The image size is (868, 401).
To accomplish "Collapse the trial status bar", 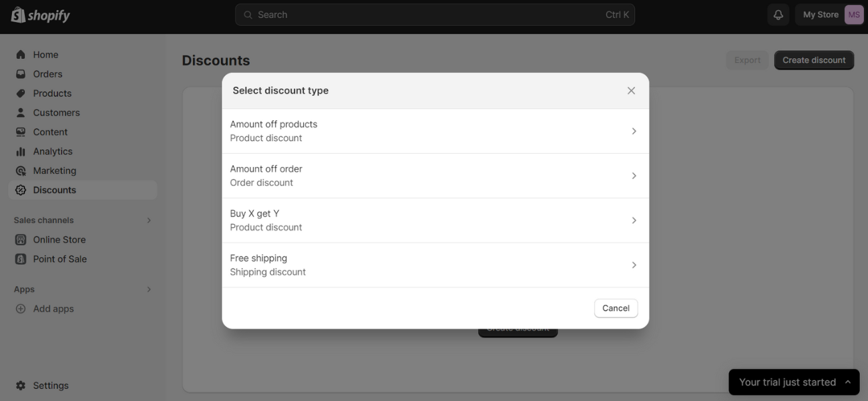I will tap(847, 382).
